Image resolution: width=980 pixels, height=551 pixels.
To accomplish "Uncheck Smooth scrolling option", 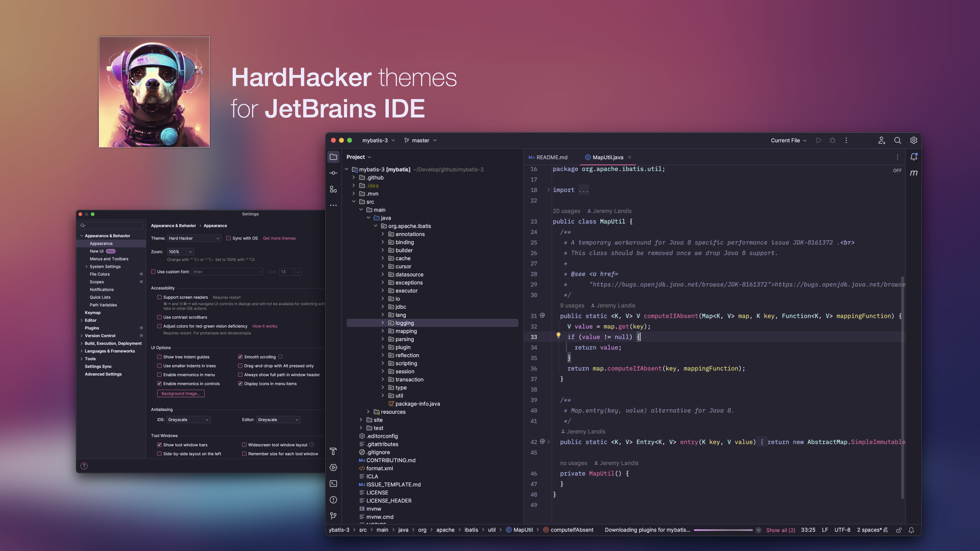I will [x=240, y=357].
